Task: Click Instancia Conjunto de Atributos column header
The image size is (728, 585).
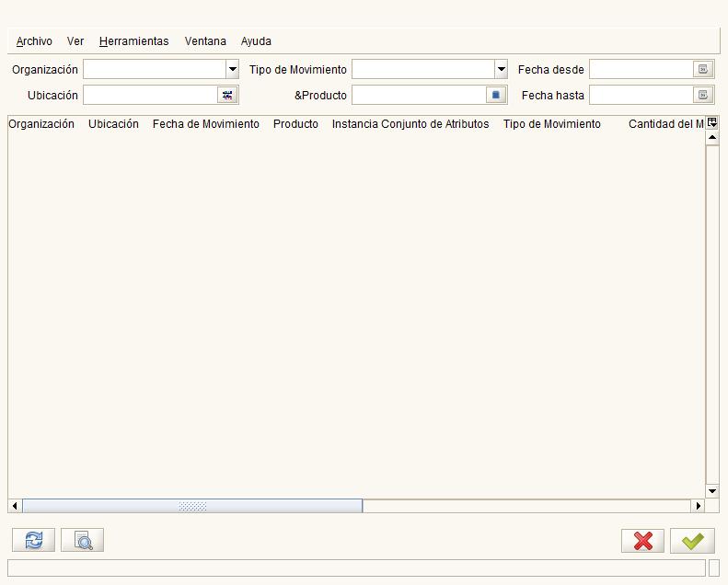Action: tap(410, 124)
